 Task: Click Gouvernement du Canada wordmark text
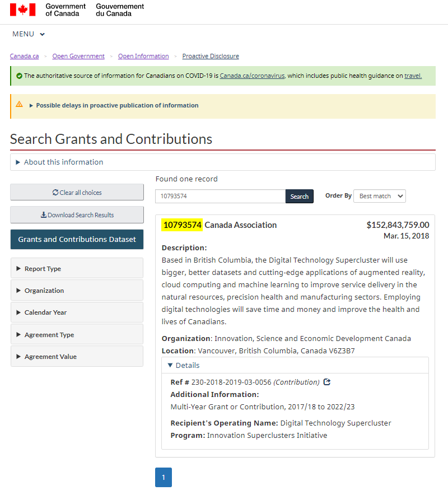120,10
